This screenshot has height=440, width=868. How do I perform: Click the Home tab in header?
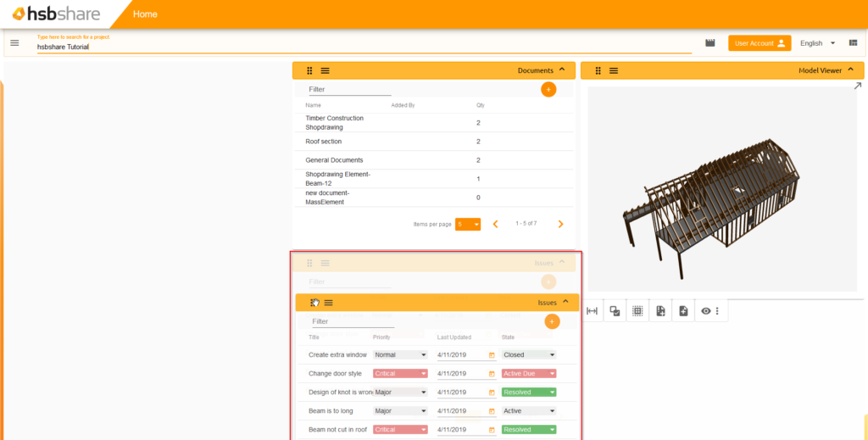[x=145, y=14]
